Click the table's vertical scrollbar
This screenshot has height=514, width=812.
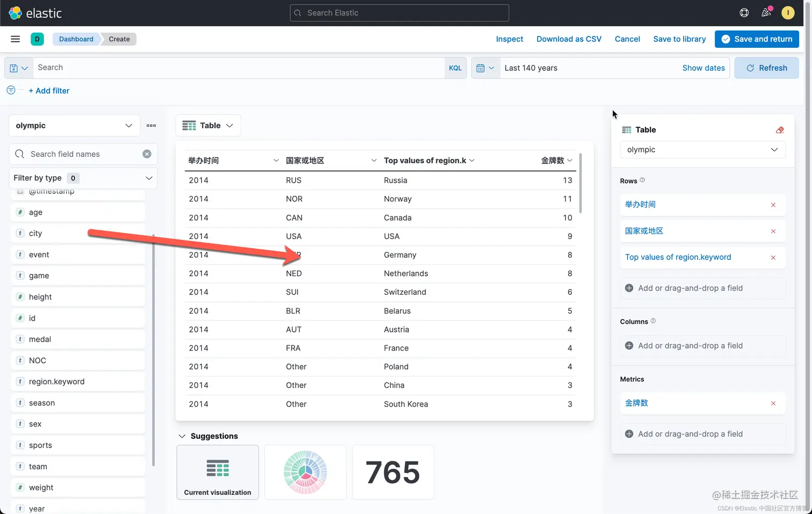pos(581,183)
